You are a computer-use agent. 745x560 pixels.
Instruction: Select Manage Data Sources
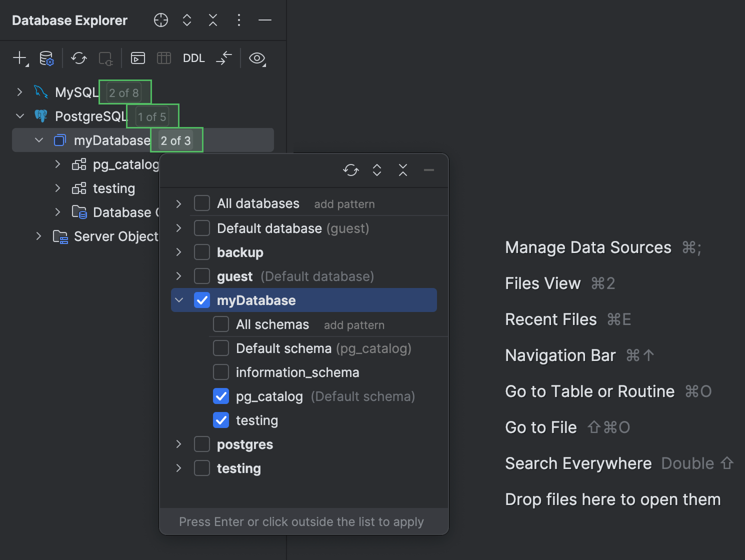(588, 247)
